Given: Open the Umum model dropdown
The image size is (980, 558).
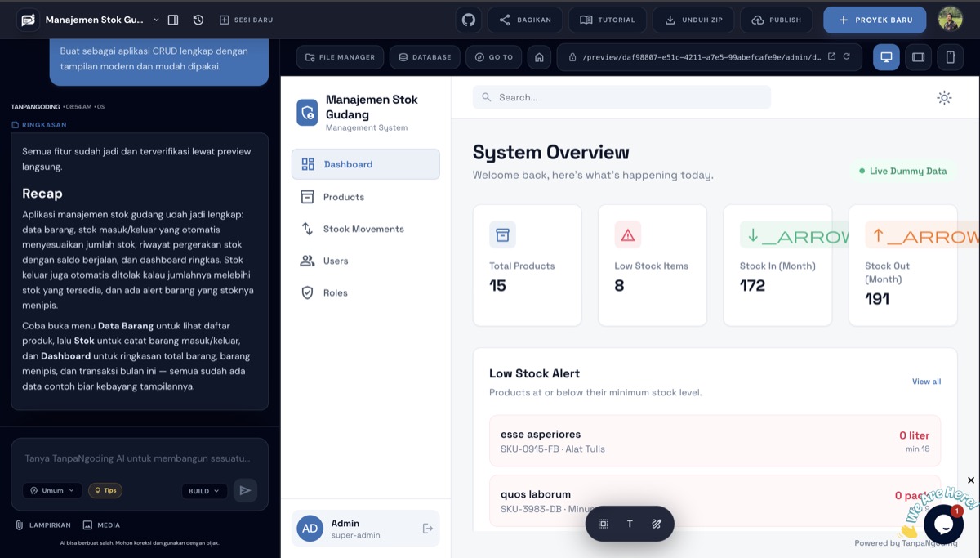Looking at the screenshot, I should tap(52, 491).
